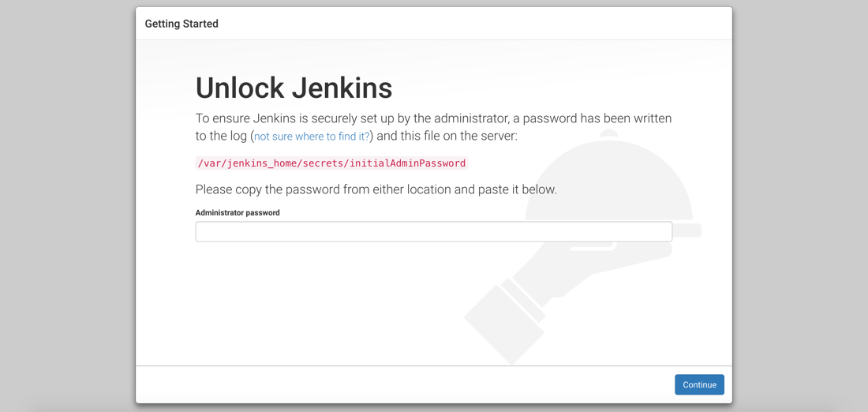Click the gray backdrop left of the dialog

(67, 205)
